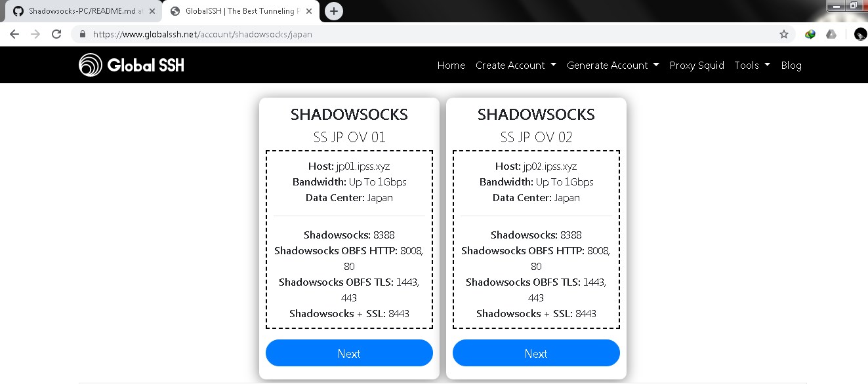Click Shadowsocks OBFS HTTP line in first card
Image resolution: width=868 pixels, height=384 pixels.
click(349, 258)
